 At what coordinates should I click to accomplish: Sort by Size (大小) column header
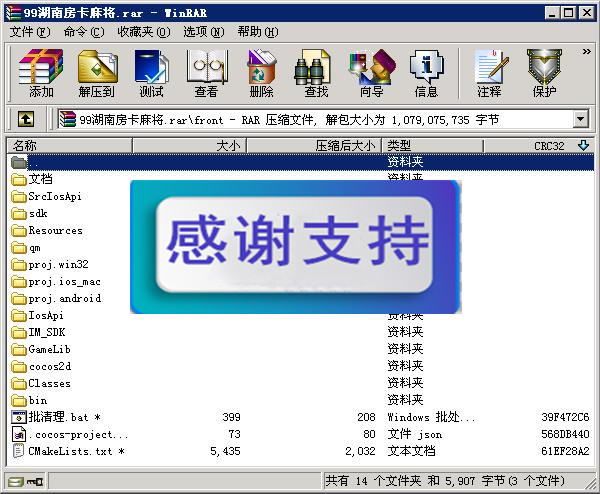[x=189, y=146]
